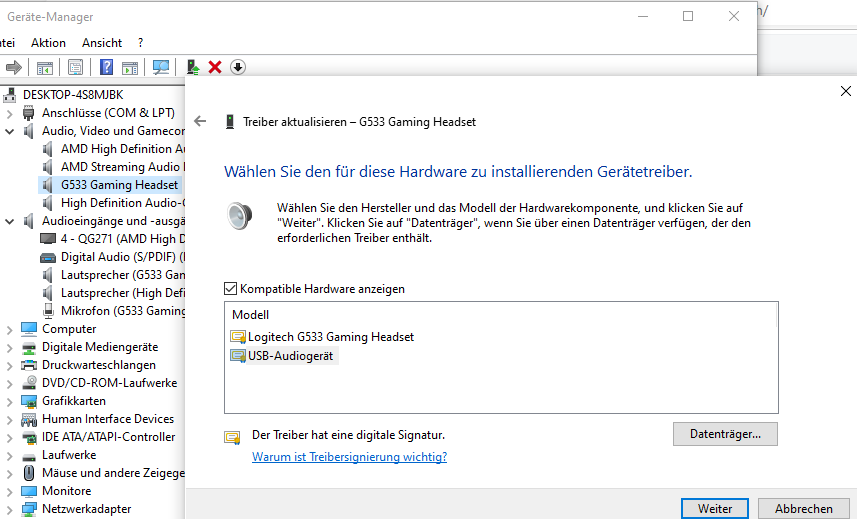The width and height of the screenshot is (857, 519).
Task: Click the Monitore category icon
Action: click(x=28, y=491)
